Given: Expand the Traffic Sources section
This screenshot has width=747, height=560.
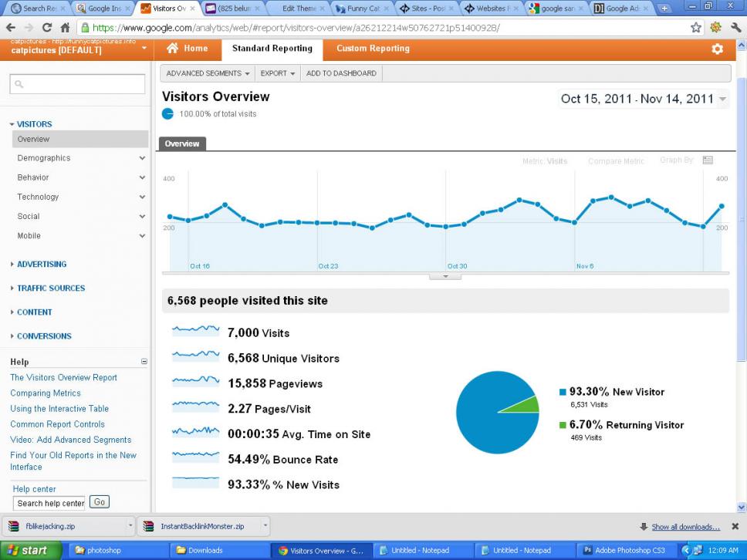Looking at the screenshot, I should pyautogui.click(x=50, y=288).
